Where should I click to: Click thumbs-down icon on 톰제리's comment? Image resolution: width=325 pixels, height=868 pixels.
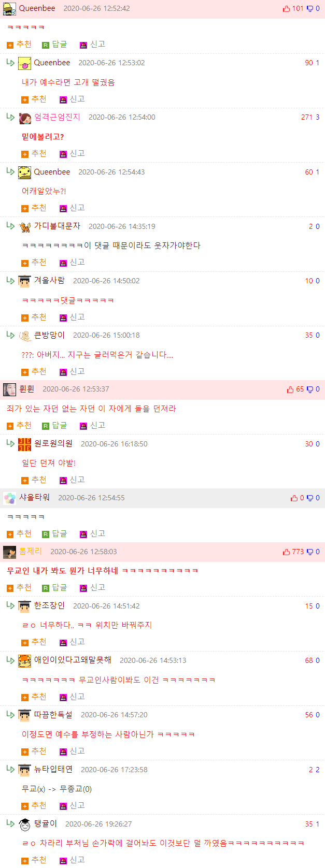tap(310, 552)
